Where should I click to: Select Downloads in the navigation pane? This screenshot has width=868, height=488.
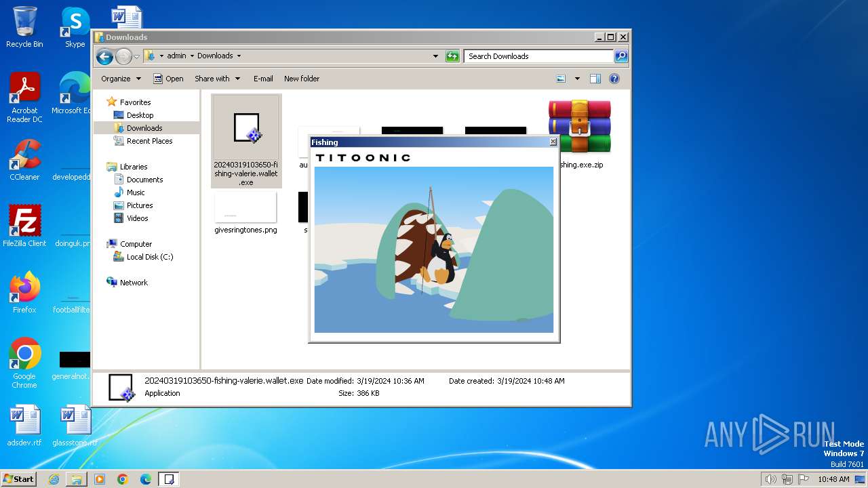144,128
